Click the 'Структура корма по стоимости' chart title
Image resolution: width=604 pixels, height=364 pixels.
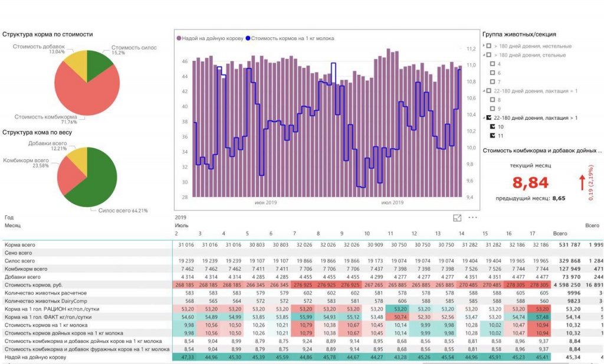click(47, 34)
